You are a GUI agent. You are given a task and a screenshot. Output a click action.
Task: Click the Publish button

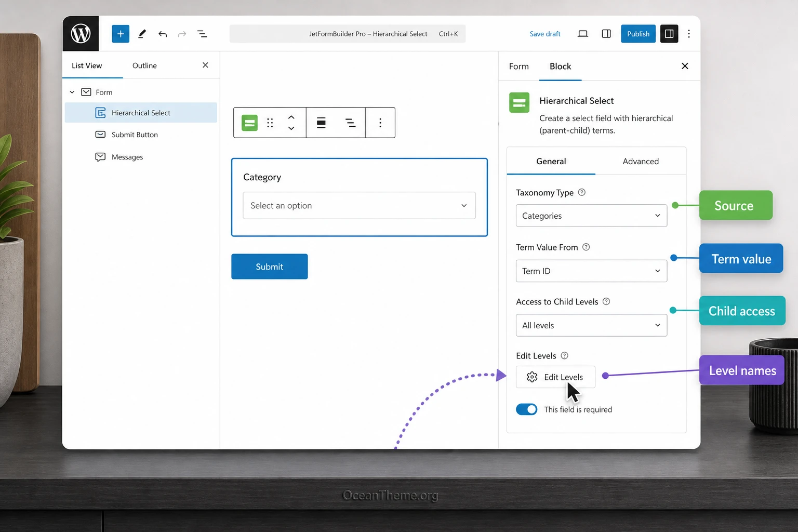pos(638,34)
